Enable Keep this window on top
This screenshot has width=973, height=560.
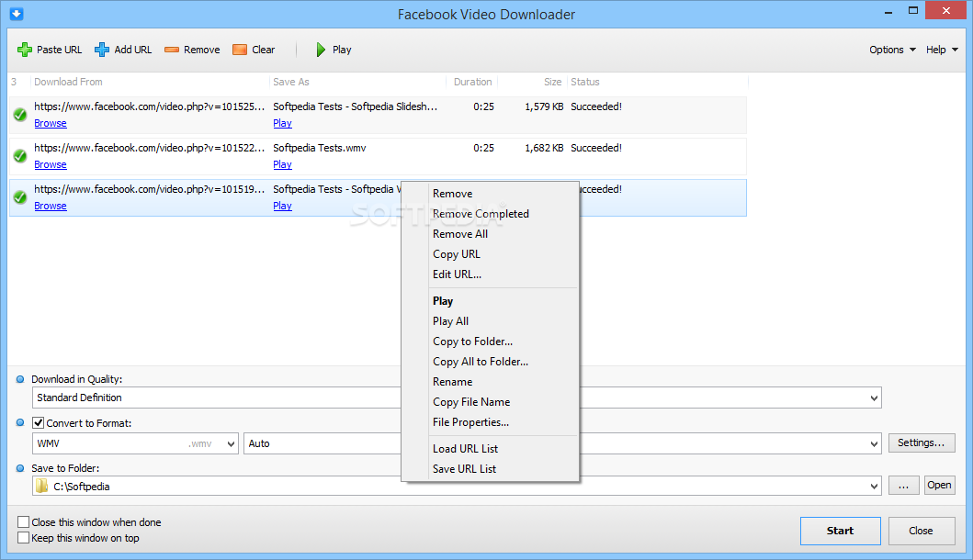click(x=24, y=538)
